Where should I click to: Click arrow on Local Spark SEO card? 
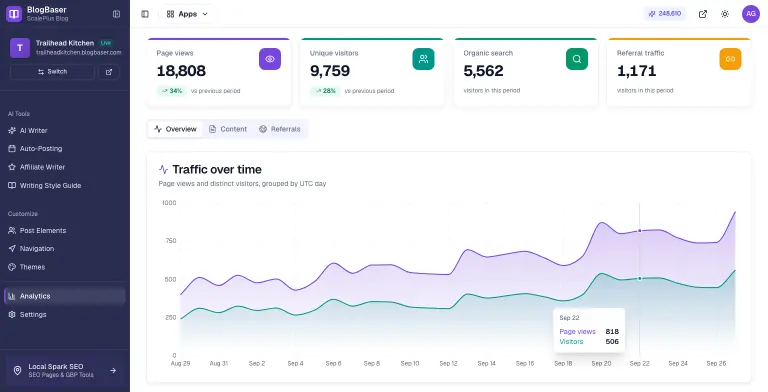click(x=113, y=370)
